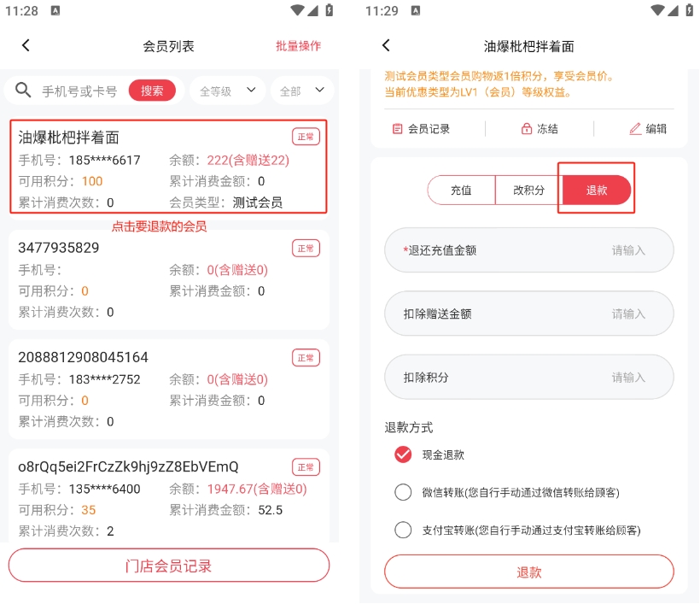Tap the 正常 status badge on 3477935829
This screenshot has width=700, height=604.
pos(306,248)
